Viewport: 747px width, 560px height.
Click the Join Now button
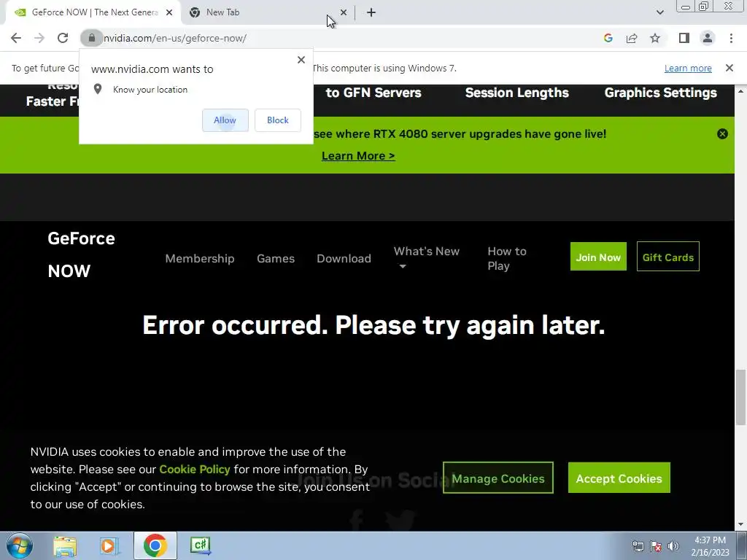point(598,257)
